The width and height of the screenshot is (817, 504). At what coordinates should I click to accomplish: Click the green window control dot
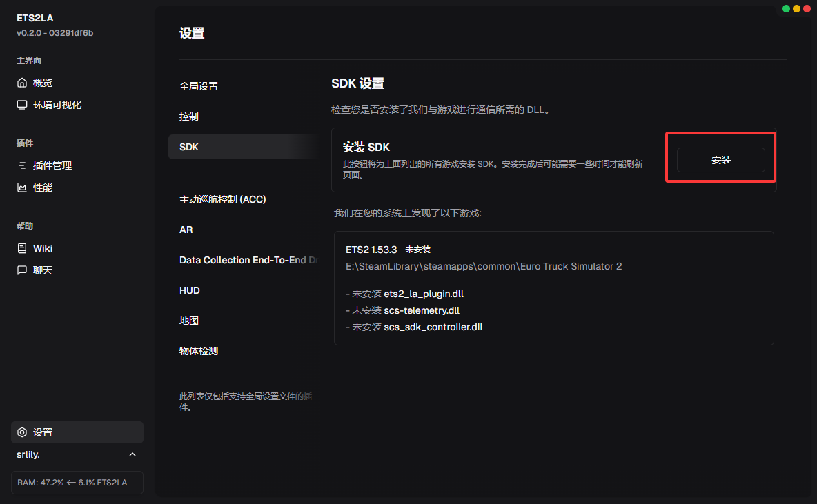(x=786, y=8)
